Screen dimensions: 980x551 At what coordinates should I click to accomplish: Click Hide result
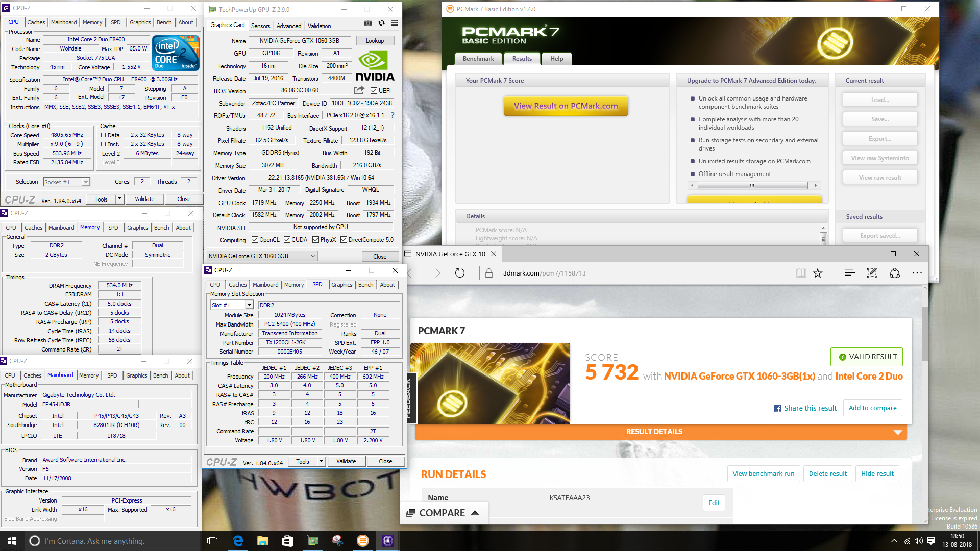[877, 473]
